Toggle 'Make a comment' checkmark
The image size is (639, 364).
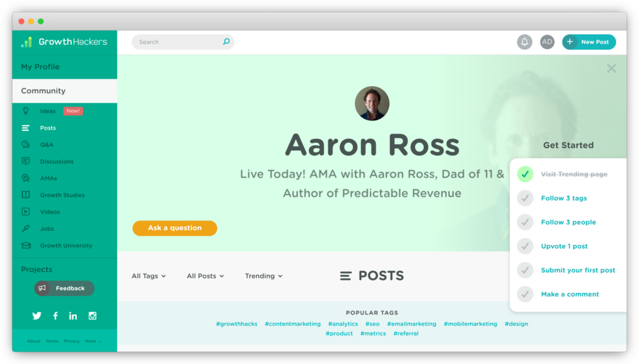(525, 294)
